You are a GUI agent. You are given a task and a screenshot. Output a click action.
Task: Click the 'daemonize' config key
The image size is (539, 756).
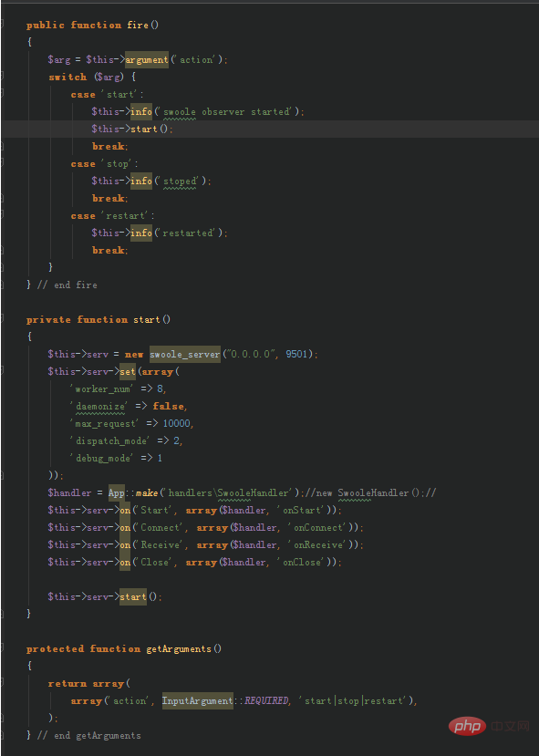99,406
